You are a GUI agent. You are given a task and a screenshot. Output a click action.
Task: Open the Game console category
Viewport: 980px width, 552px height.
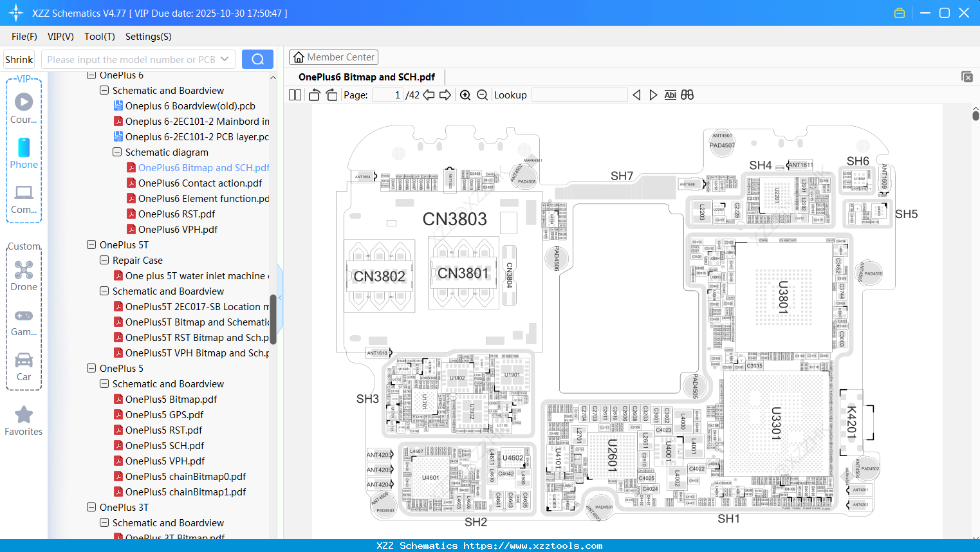pos(24,322)
